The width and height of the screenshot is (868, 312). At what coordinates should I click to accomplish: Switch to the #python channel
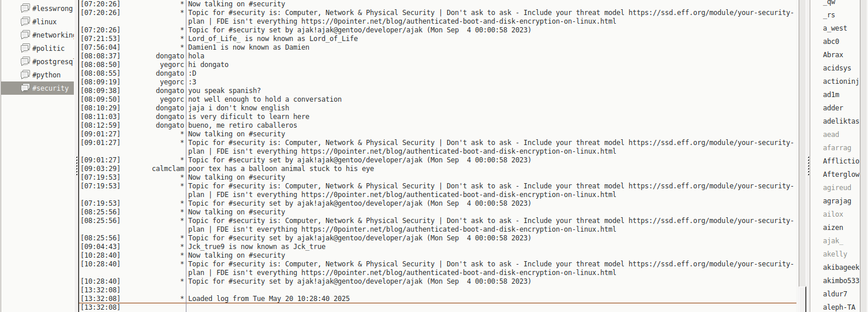[x=46, y=75]
